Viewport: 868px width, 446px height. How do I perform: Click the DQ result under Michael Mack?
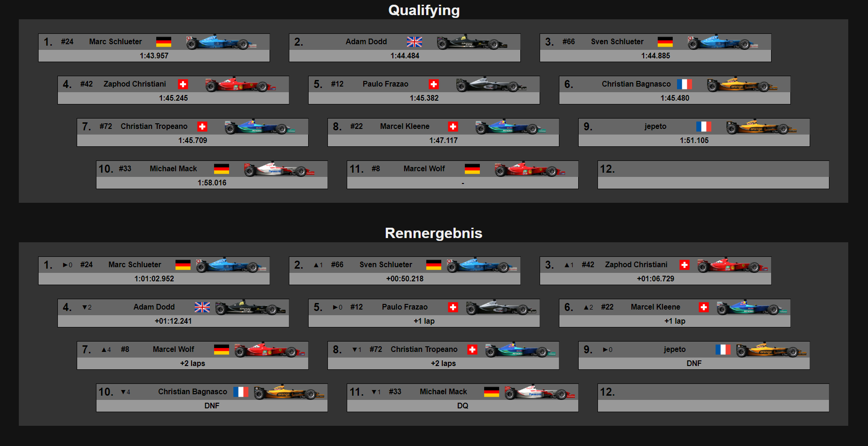coord(463,406)
